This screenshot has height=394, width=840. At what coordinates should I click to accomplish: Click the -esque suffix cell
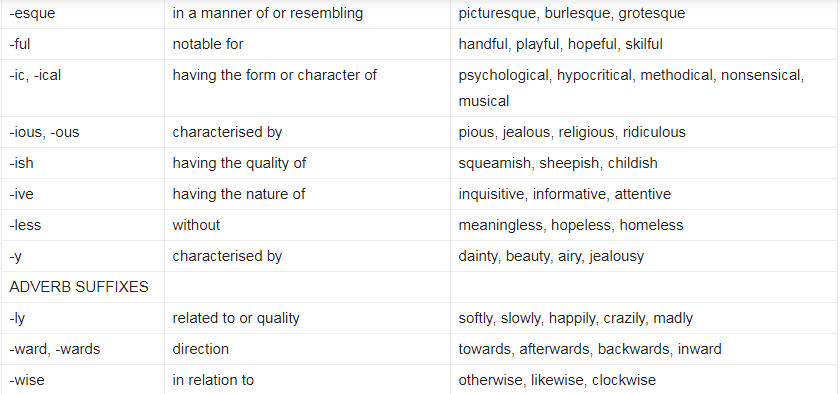point(82,13)
